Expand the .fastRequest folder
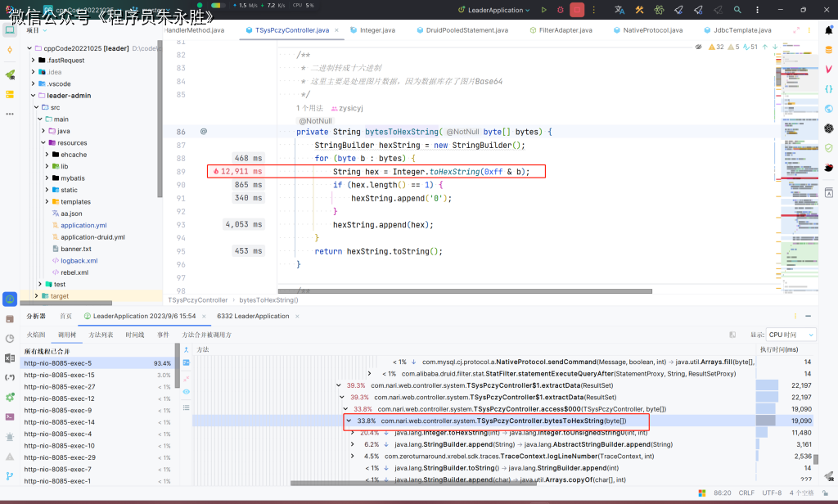 click(x=33, y=61)
